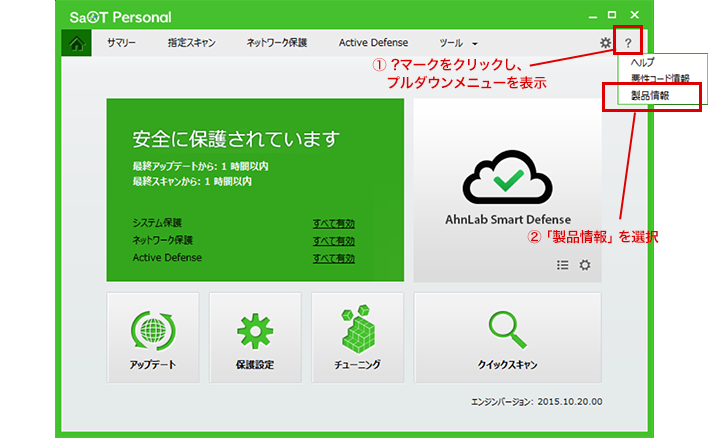
Task: Click the 最終アップデートから: 1 時間以内 text
Action: click(200, 166)
